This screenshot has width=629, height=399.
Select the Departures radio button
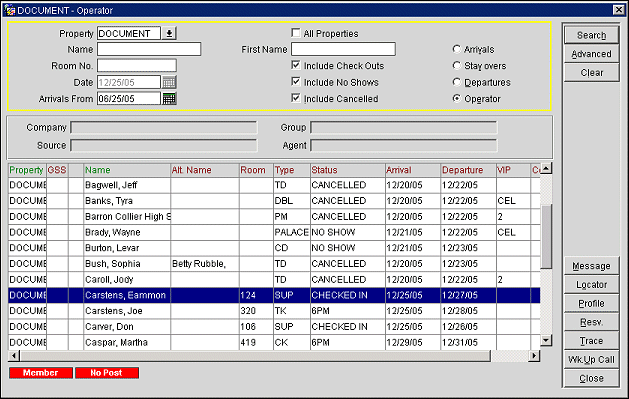tap(457, 82)
